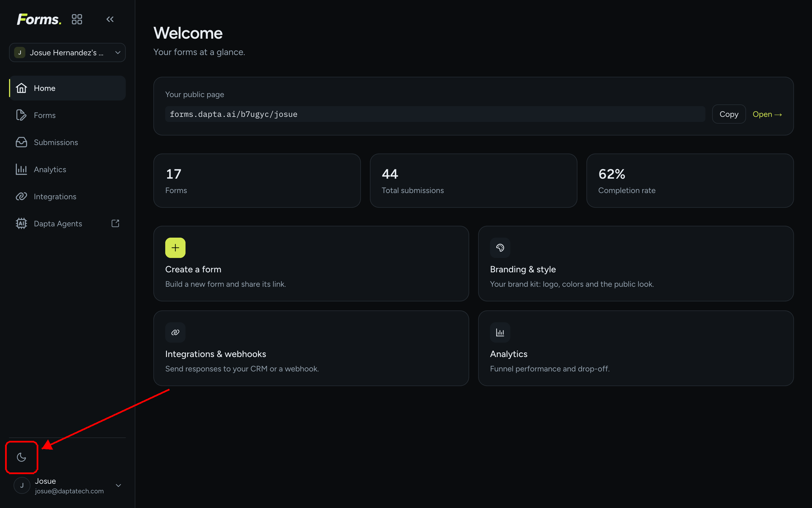Toggle dark mode moon icon
812x508 pixels.
tap(21, 457)
